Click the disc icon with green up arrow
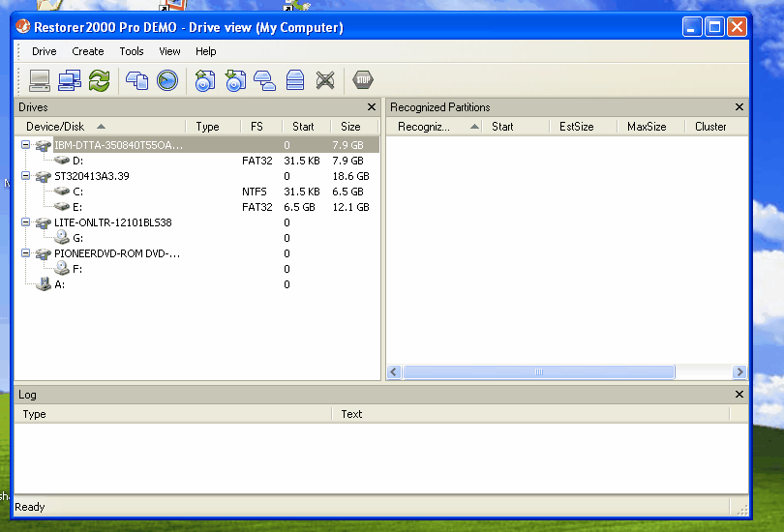The width and height of the screenshot is (784, 532). (x=204, y=80)
